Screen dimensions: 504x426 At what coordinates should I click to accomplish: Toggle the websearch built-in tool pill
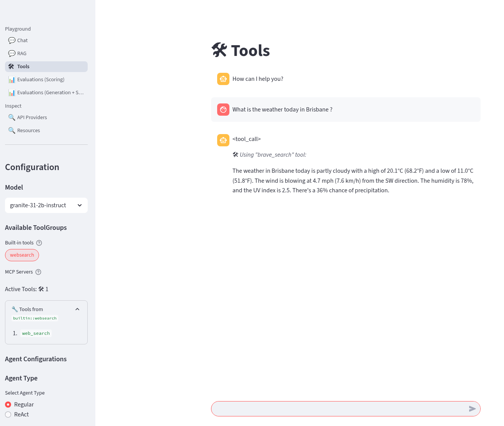(22, 255)
